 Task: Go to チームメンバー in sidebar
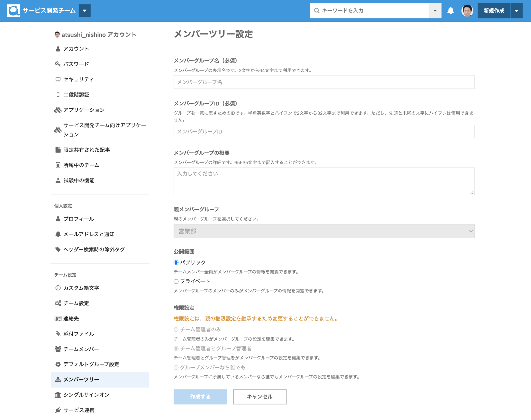pyautogui.click(x=81, y=349)
